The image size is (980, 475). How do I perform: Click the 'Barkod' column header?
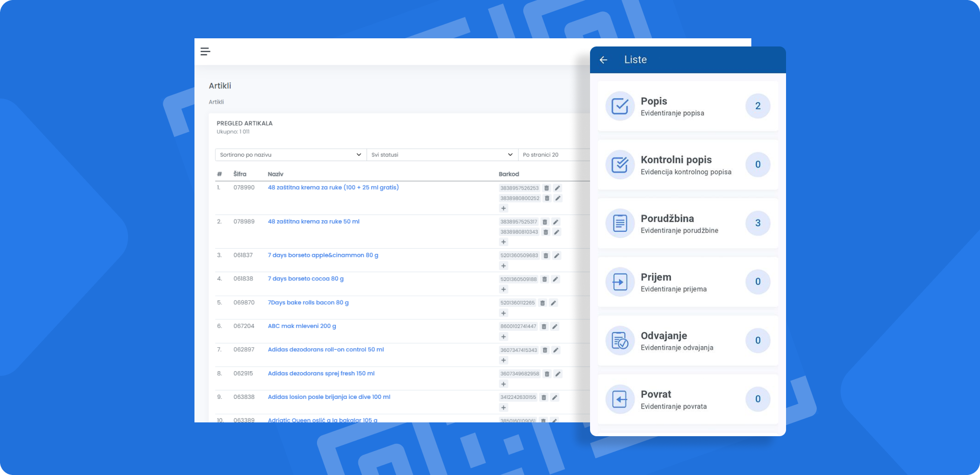(509, 174)
